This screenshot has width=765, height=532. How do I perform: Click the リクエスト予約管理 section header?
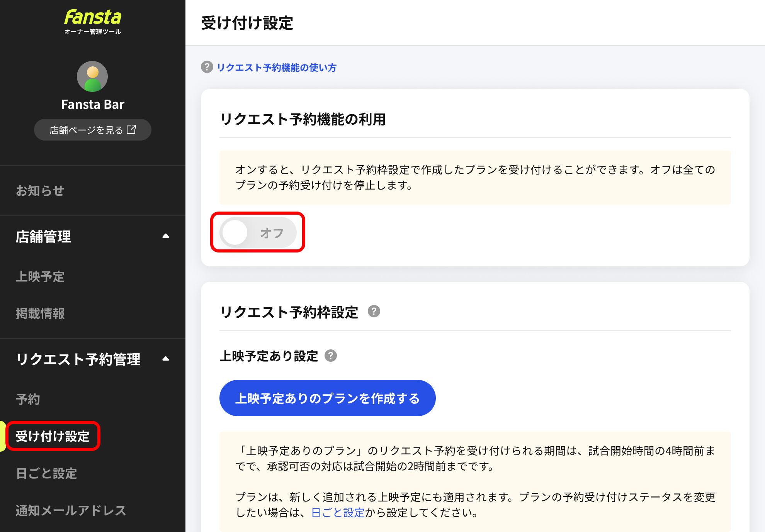(93, 359)
